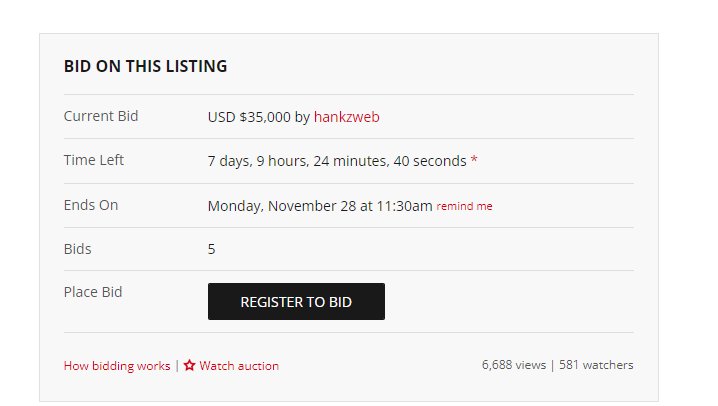This screenshot has height=406, width=718.
Task: Click the Watch auction link text
Action: [239, 366]
